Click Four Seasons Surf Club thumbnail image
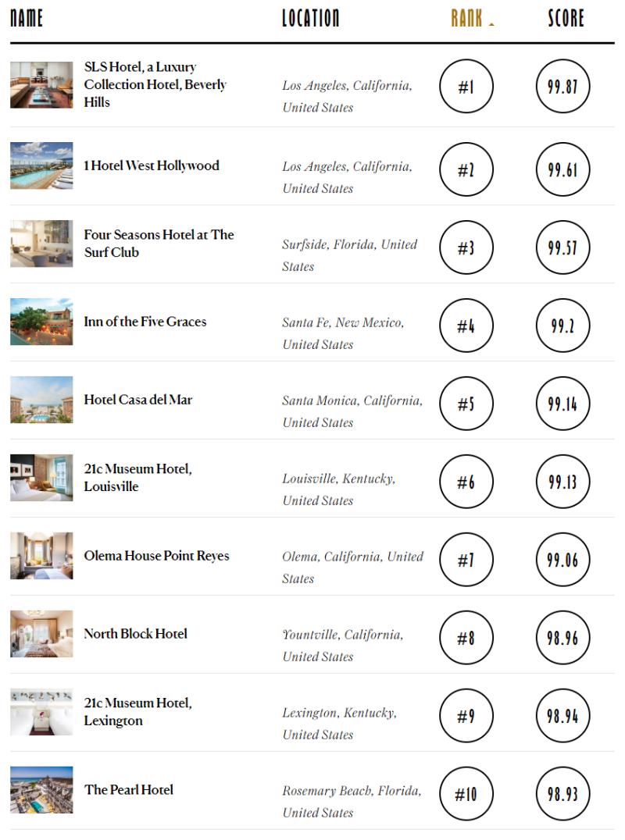Viewport: 625px width, 840px height. coord(41,244)
